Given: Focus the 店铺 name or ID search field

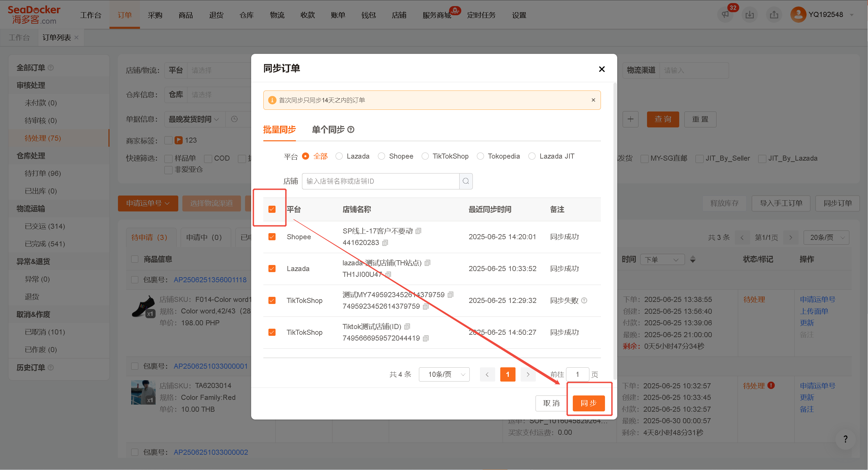Looking at the screenshot, I should (381, 181).
